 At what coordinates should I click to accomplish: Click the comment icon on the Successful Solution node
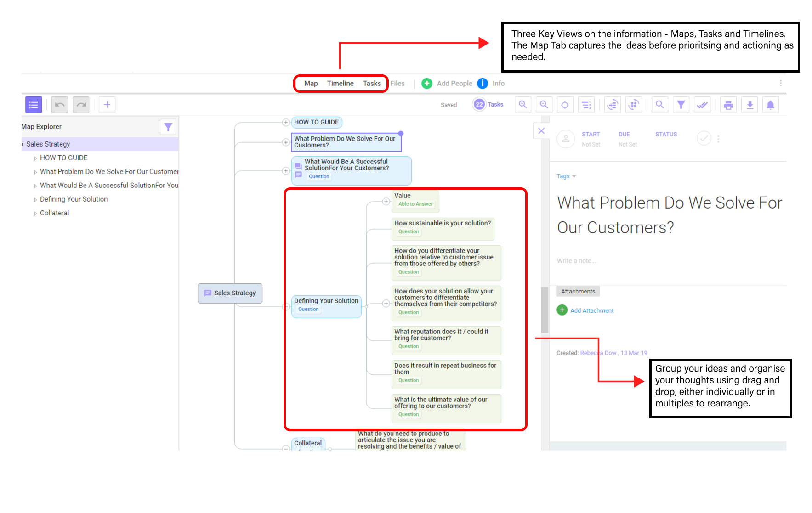tap(298, 167)
